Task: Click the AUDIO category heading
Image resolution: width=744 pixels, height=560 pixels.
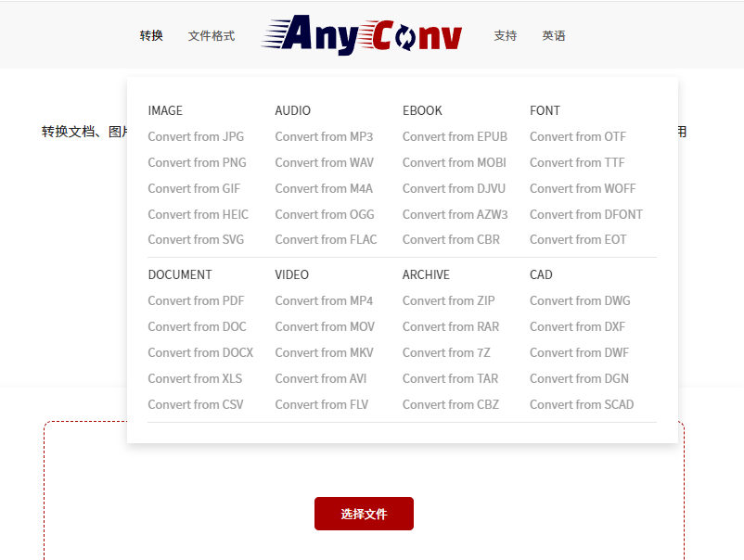Action: (293, 110)
